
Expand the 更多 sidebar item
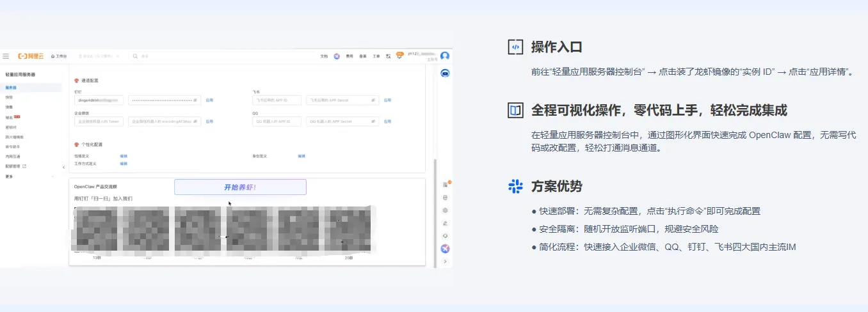tap(31, 176)
